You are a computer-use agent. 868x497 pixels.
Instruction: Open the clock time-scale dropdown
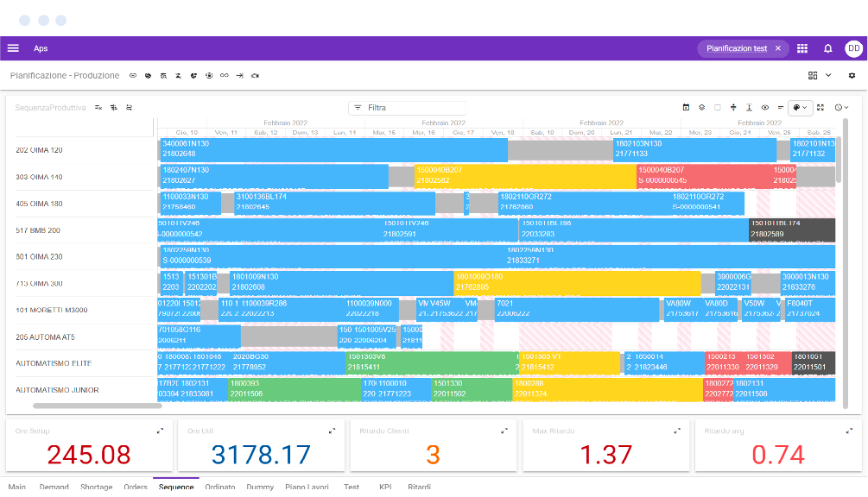[x=841, y=108]
